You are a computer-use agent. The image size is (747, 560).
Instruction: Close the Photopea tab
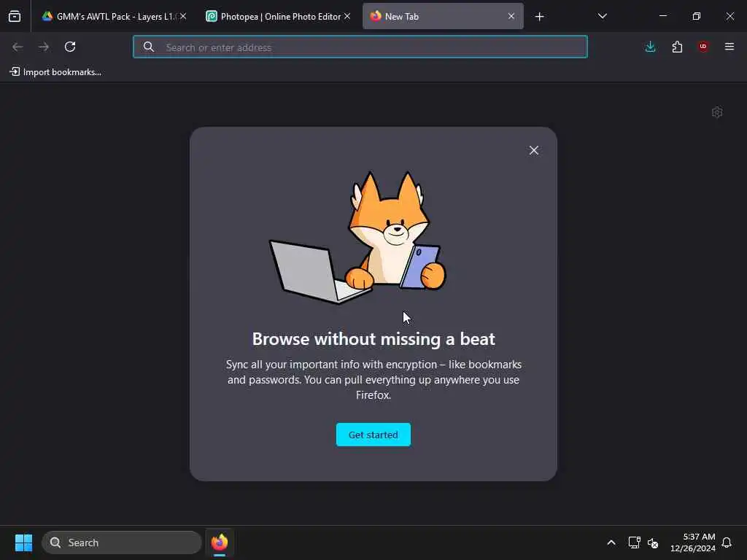347,16
